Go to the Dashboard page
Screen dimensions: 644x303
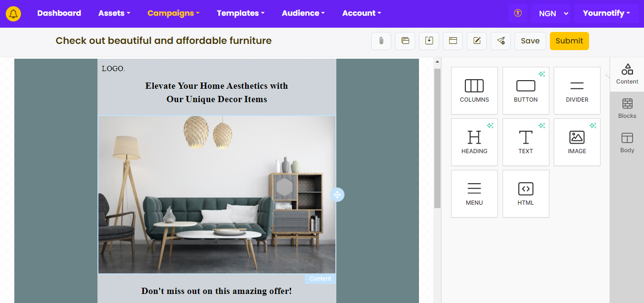59,13
